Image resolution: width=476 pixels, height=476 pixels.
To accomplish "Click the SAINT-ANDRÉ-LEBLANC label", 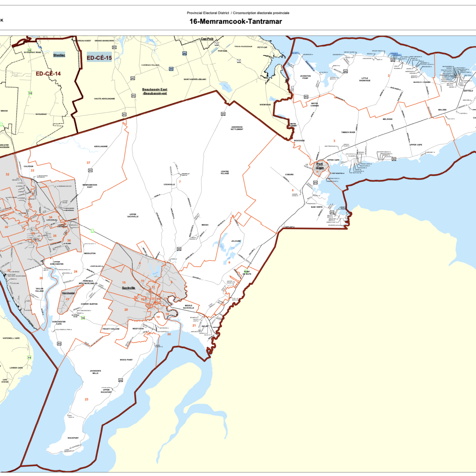I will [195, 79].
